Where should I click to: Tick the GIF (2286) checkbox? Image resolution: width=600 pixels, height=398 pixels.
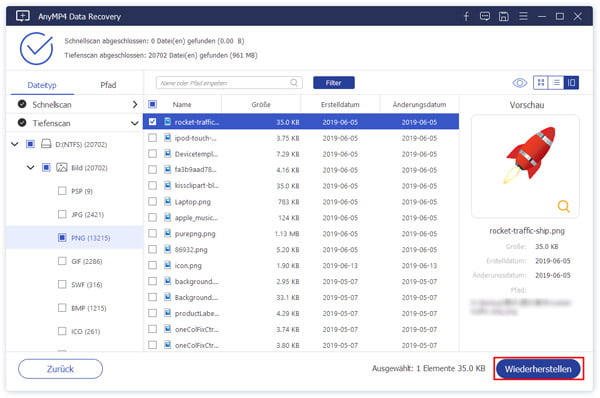[x=62, y=261]
